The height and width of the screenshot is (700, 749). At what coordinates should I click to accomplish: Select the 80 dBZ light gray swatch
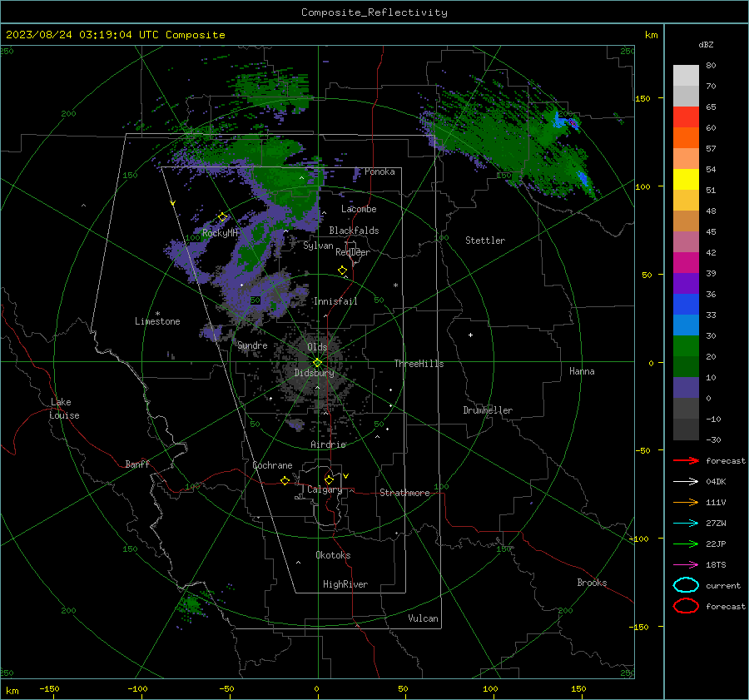(x=686, y=75)
